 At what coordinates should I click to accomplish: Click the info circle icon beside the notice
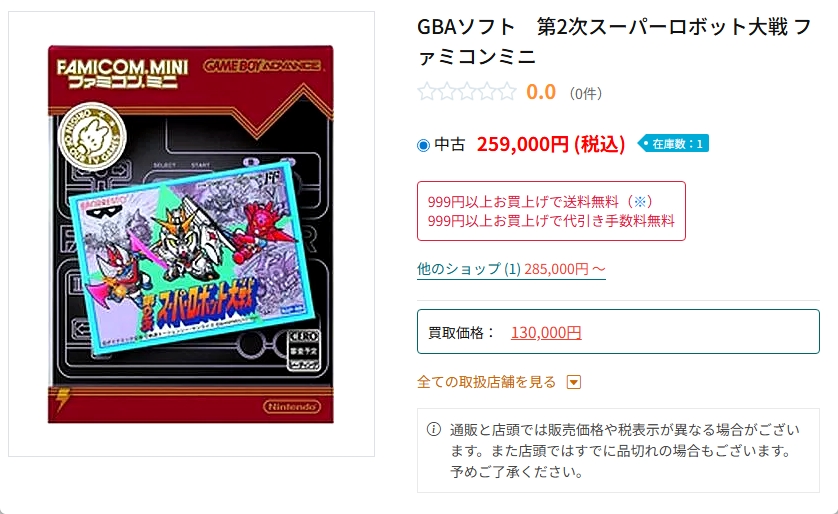[433, 429]
